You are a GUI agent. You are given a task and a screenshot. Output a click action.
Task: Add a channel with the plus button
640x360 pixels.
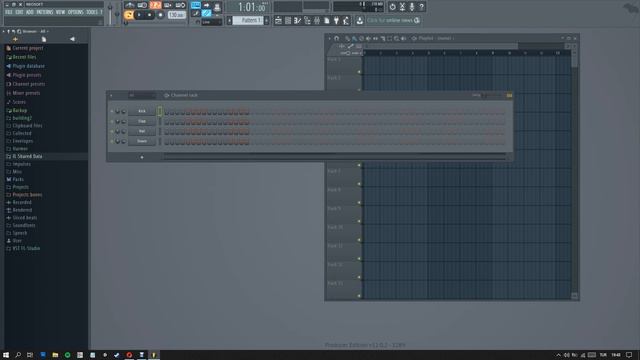(x=142, y=157)
